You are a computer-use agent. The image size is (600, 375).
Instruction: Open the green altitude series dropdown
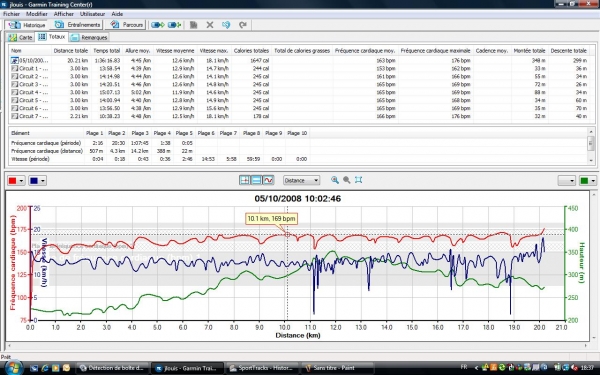click(x=588, y=181)
